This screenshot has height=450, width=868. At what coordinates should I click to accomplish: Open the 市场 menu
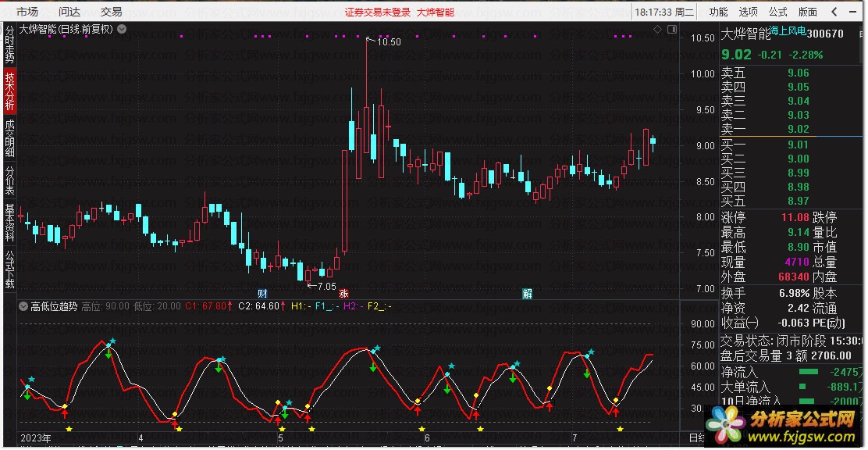(27, 12)
